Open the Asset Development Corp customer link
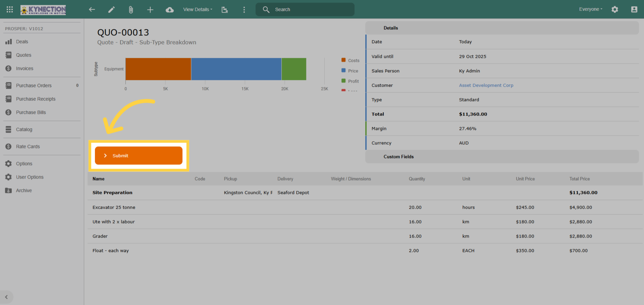The image size is (644, 305). click(x=486, y=85)
